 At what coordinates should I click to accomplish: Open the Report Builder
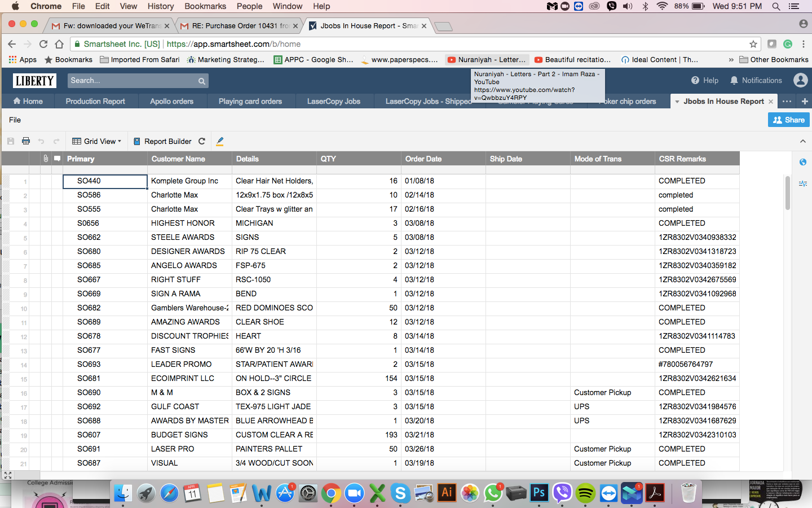coord(162,141)
